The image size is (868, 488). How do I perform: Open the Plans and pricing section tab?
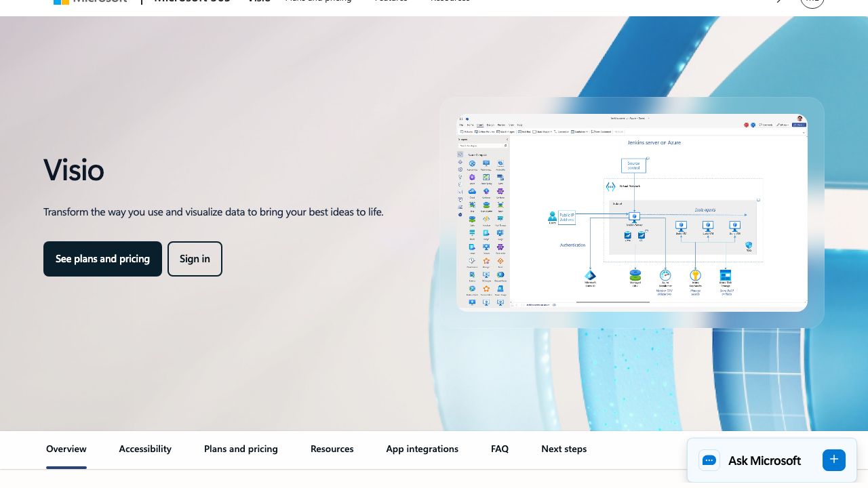tap(241, 449)
